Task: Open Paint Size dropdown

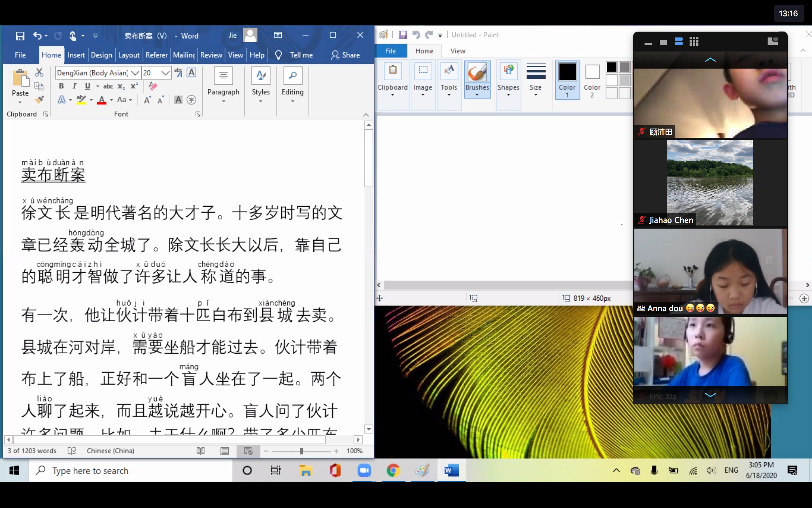Action: pyautogui.click(x=535, y=80)
